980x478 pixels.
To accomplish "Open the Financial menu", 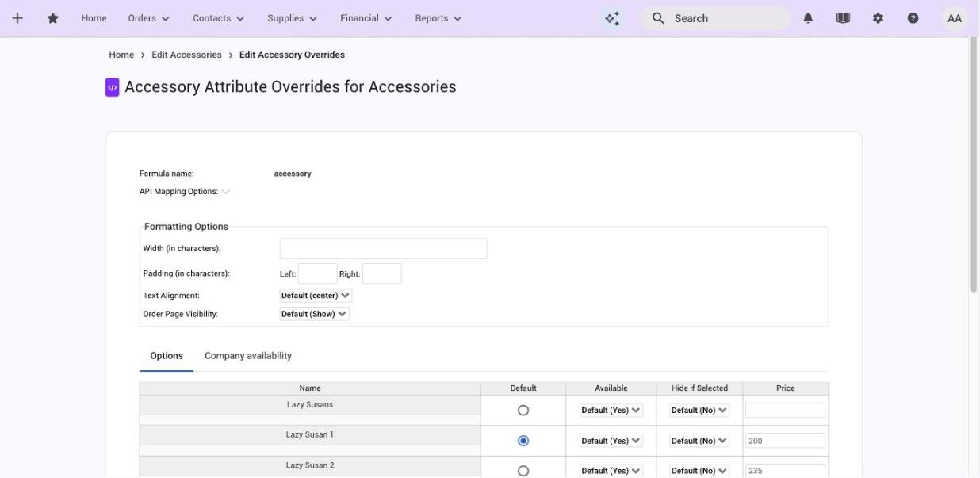I will [366, 18].
